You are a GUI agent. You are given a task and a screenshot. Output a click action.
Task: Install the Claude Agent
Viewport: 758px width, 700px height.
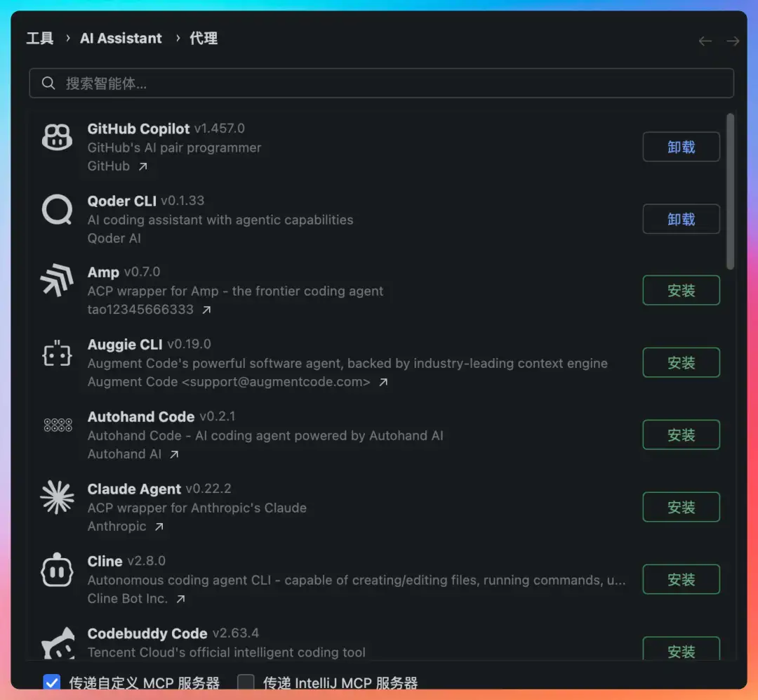coord(681,507)
